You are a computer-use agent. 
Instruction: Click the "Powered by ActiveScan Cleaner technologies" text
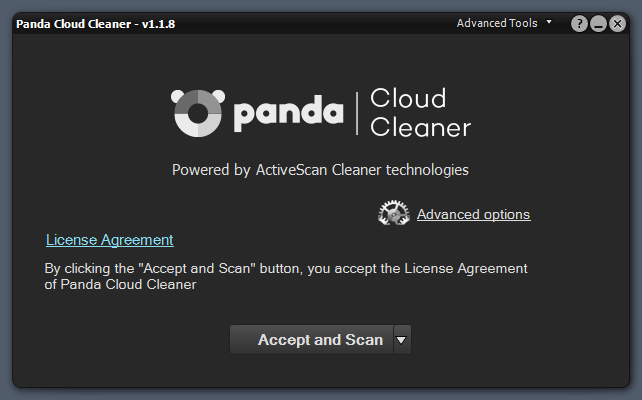coord(320,170)
